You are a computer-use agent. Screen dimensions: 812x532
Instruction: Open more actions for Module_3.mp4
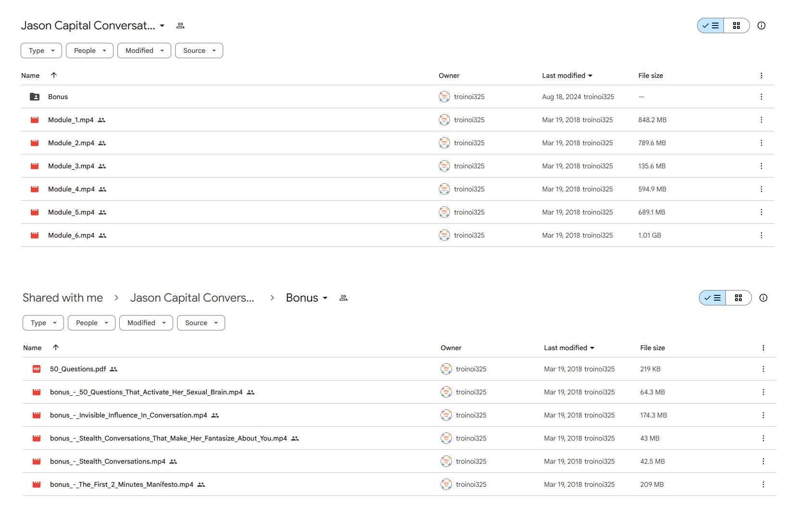click(761, 166)
